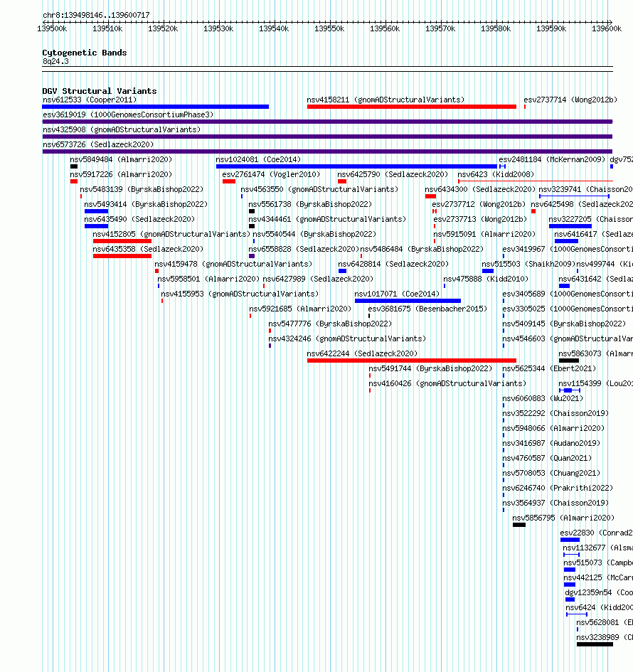The height and width of the screenshot is (672, 633).
Task: Click nsv5625344 (Ebert2021) label
Action: click(549, 368)
